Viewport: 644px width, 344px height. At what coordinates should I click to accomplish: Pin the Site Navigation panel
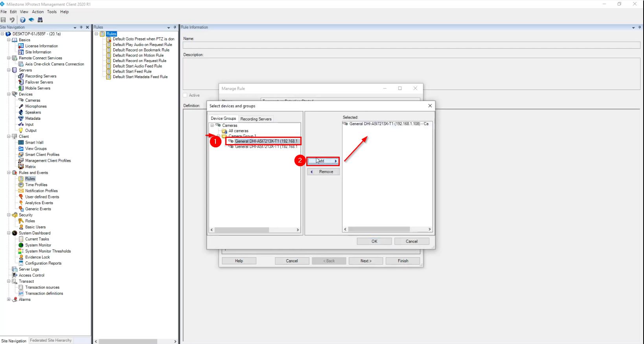pyautogui.click(x=81, y=27)
